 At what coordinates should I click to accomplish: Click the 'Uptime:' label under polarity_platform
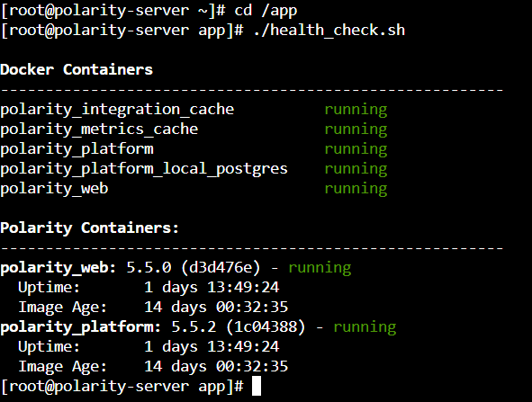pyautogui.click(x=50, y=347)
